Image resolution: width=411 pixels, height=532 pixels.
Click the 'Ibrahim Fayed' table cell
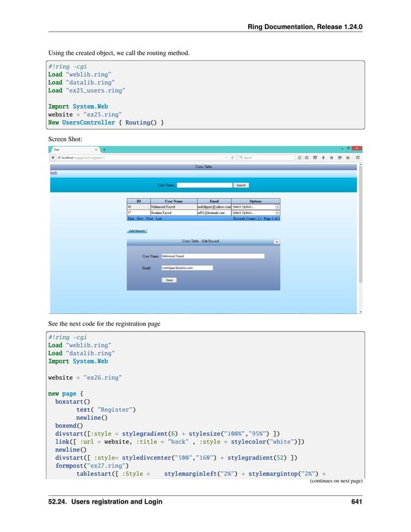click(x=174, y=213)
